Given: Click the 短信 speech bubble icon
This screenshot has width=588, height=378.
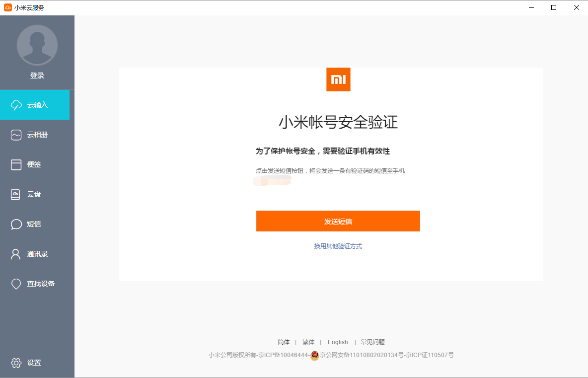Looking at the screenshot, I should 16,224.
